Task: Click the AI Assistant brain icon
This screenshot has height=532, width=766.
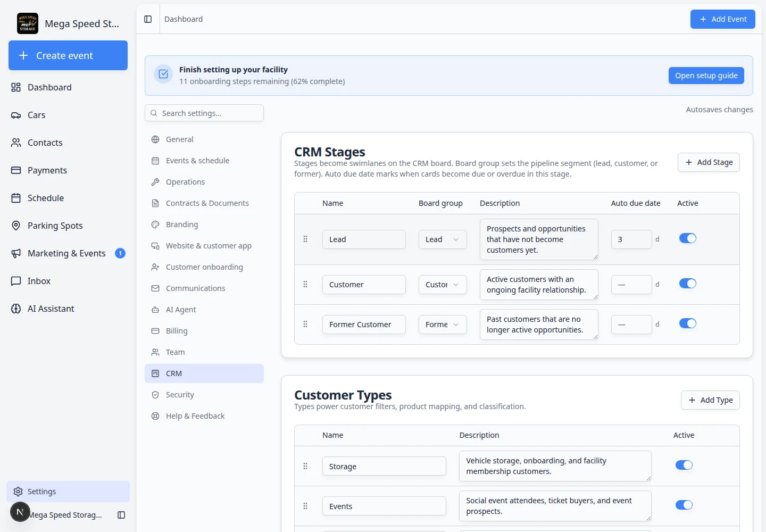Action: 16,309
